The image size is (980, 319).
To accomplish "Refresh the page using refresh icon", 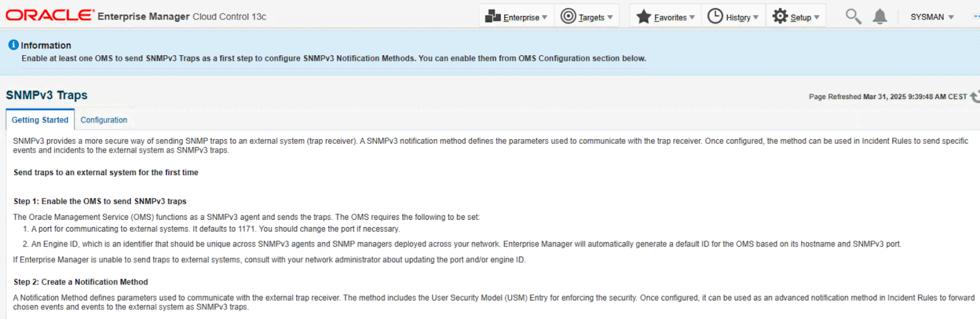I will [974, 96].
